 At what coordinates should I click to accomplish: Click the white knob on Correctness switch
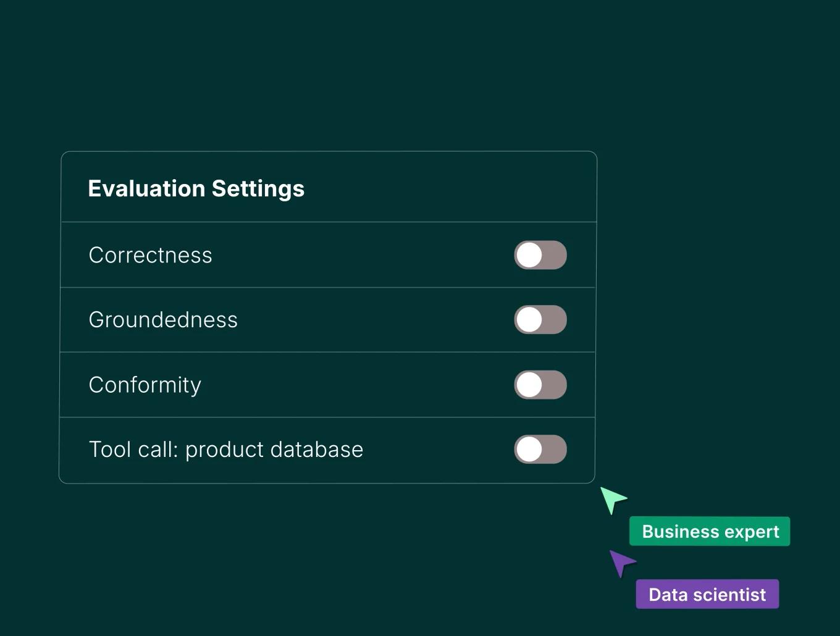[529, 255]
